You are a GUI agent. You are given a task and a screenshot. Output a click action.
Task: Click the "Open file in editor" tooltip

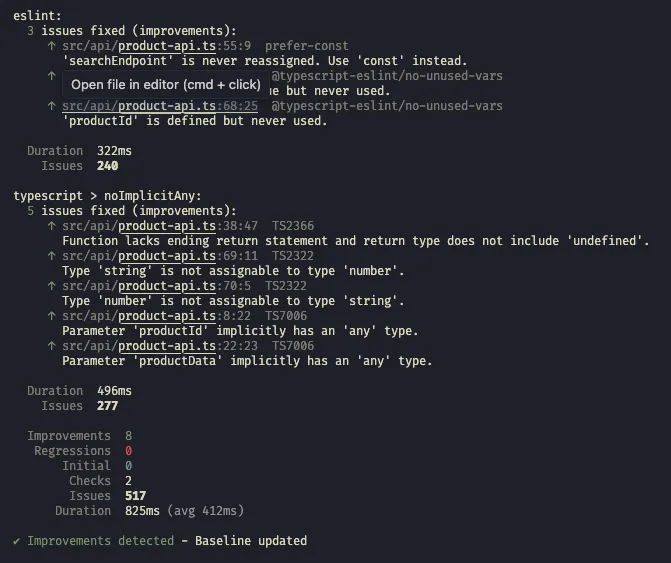(165, 84)
